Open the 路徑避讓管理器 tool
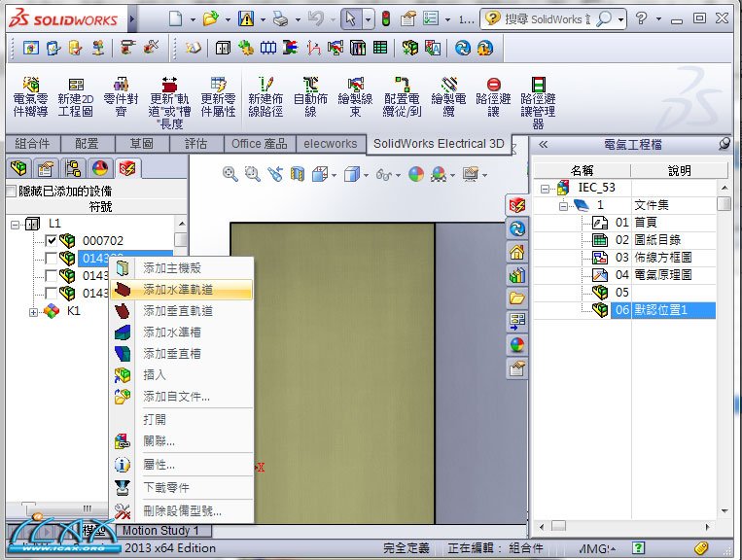This screenshot has width=742, height=560. [x=538, y=102]
